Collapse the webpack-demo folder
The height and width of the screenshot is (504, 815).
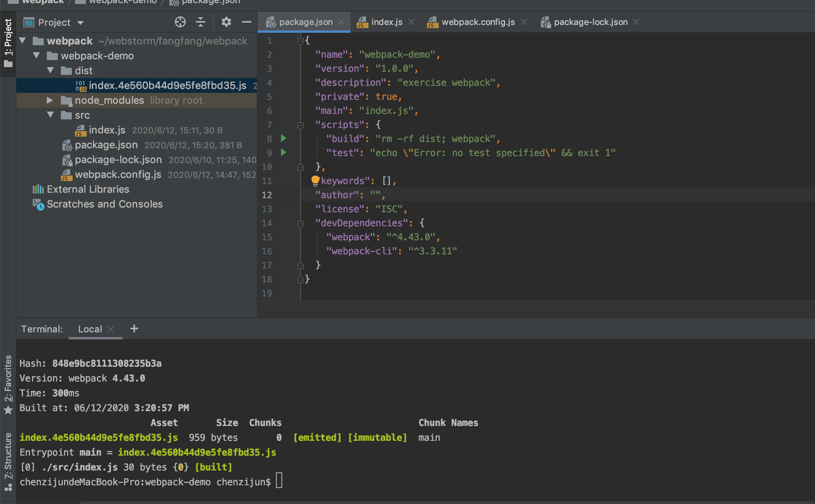point(37,55)
